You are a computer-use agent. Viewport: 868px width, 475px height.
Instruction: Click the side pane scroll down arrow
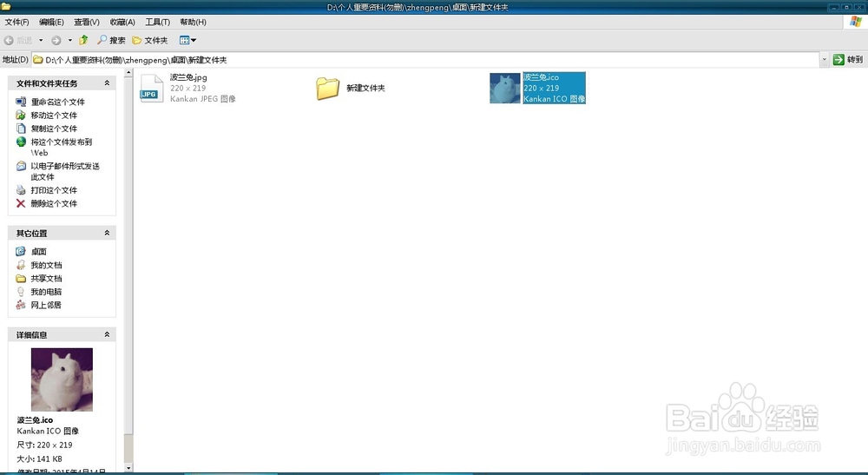tap(128, 468)
